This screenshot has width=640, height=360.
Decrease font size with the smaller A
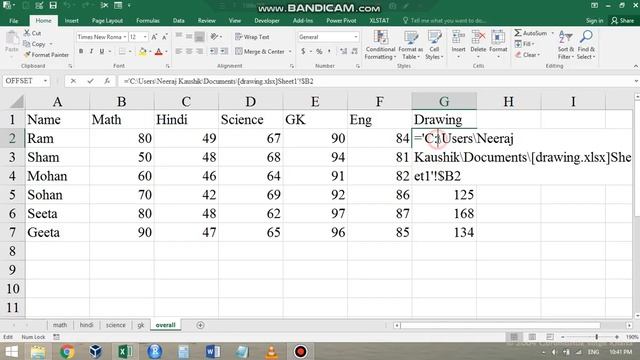[164, 37]
